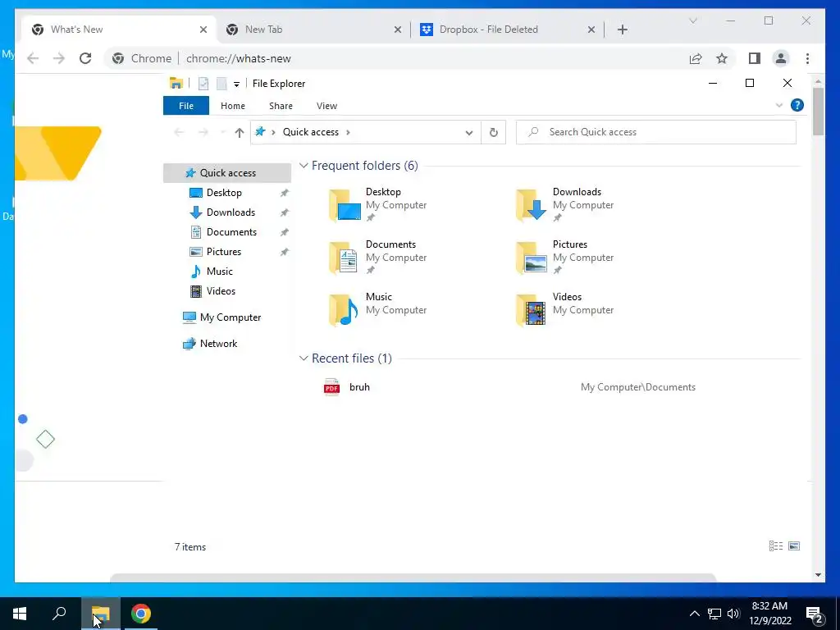Select the Desktop folder icon in Frequent folders
The width and height of the screenshot is (840, 630).
point(344,205)
